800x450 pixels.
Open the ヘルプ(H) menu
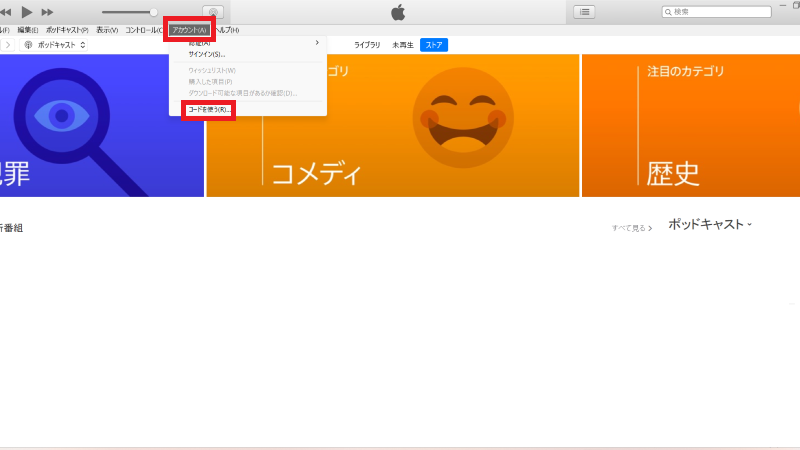coord(227,30)
